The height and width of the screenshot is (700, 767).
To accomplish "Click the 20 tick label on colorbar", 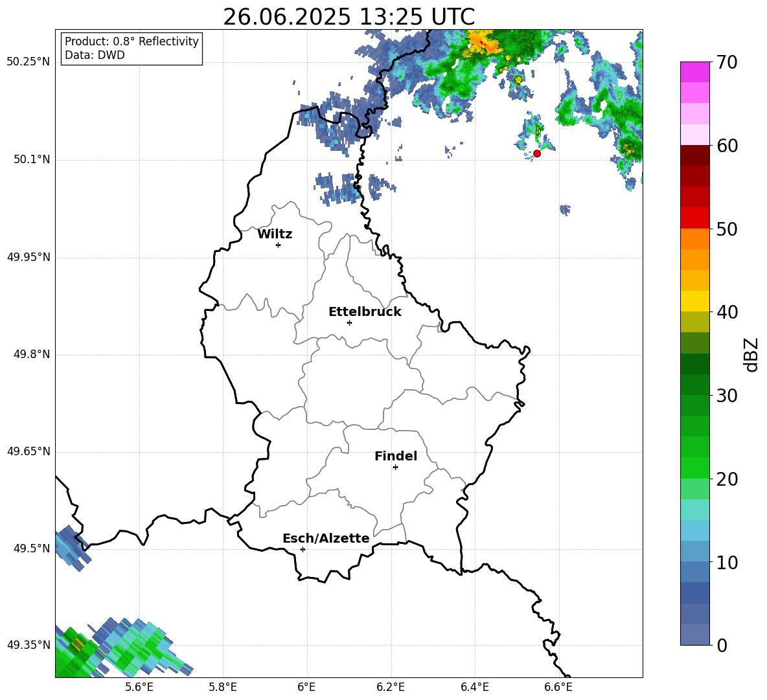I will (x=727, y=479).
